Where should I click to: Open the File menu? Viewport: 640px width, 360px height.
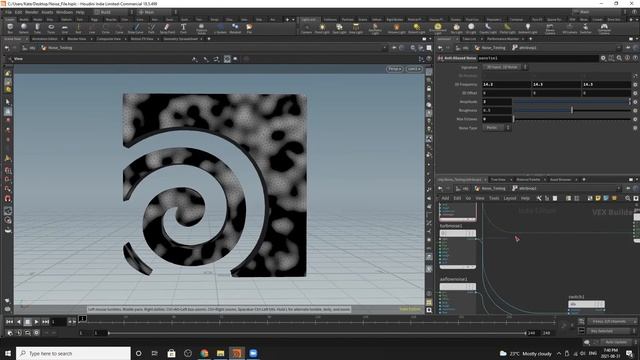[9, 12]
